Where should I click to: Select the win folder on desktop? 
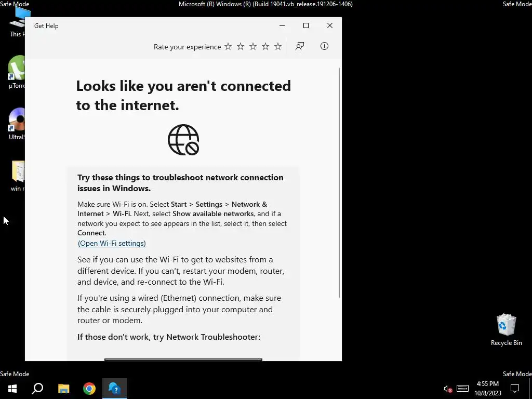(x=18, y=176)
